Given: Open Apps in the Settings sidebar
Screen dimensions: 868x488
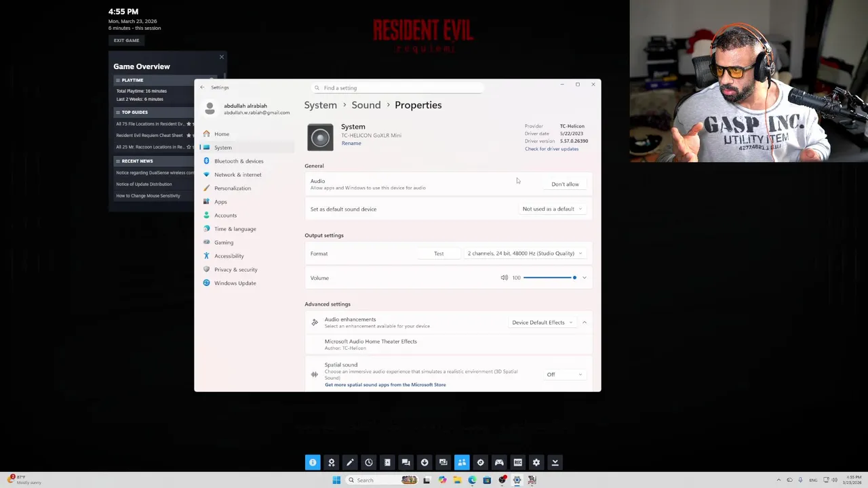Looking at the screenshot, I should click(248, 202).
